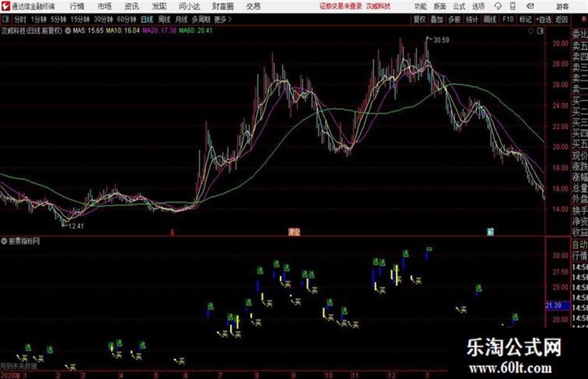
Task: Click the 12.41 low price label
Action: tap(76, 226)
